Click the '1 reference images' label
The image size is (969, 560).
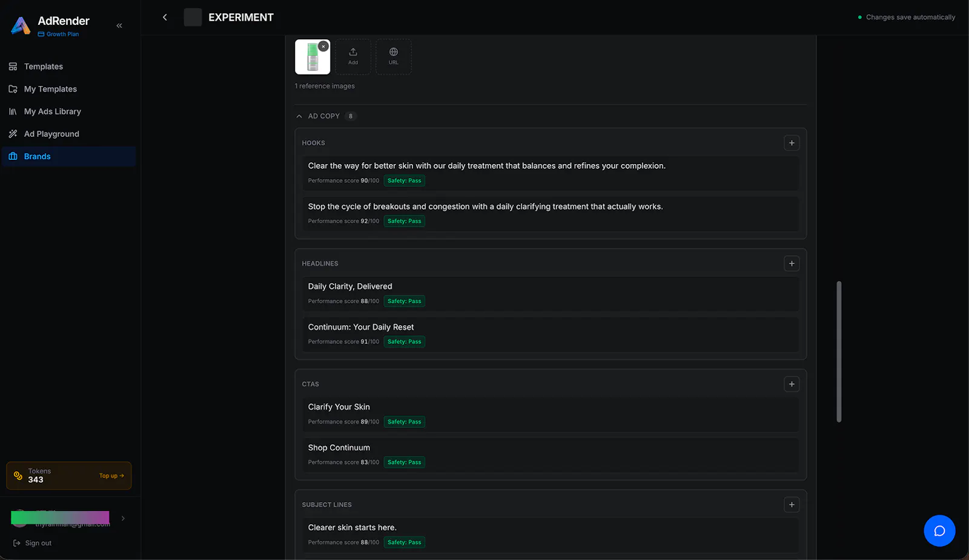tap(325, 86)
